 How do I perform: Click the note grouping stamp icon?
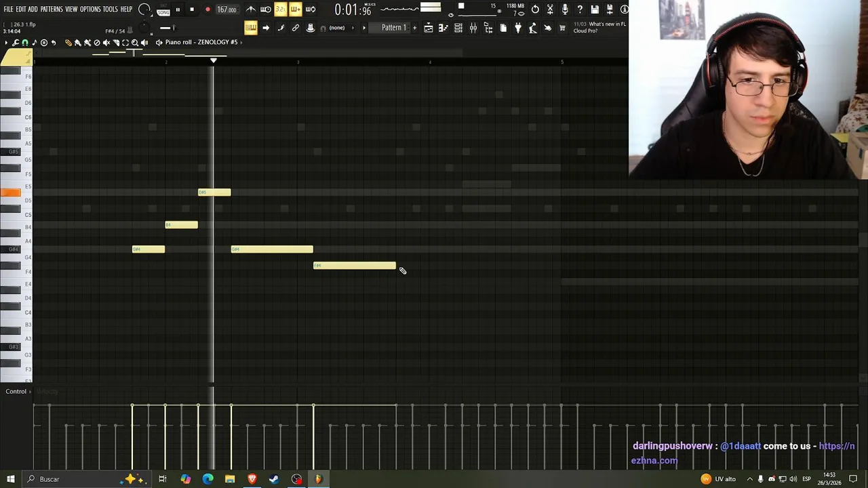(x=311, y=28)
